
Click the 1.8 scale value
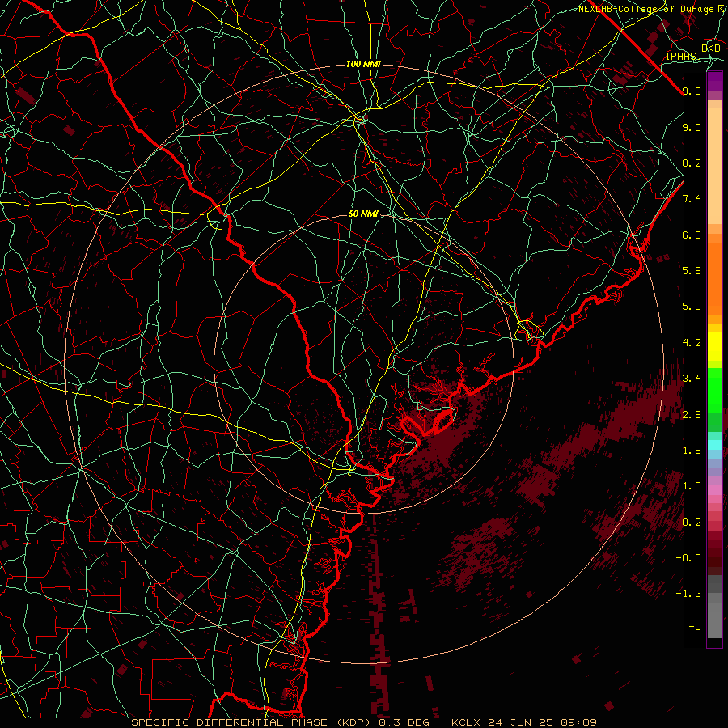pos(692,451)
